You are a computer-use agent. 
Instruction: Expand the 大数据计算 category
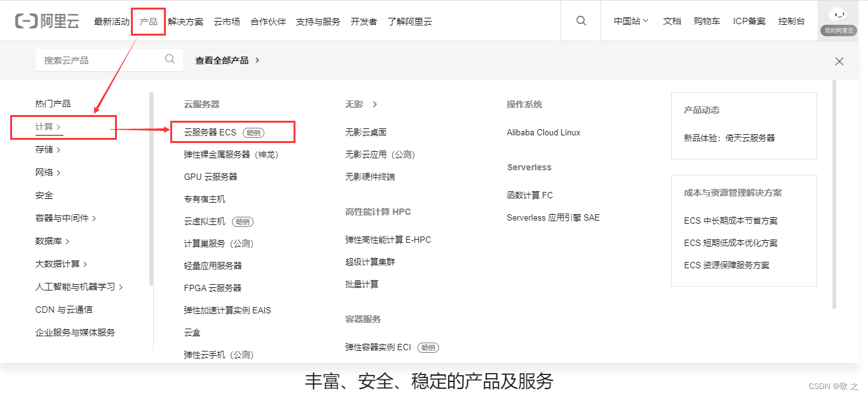pyautogui.click(x=62, y=264)
